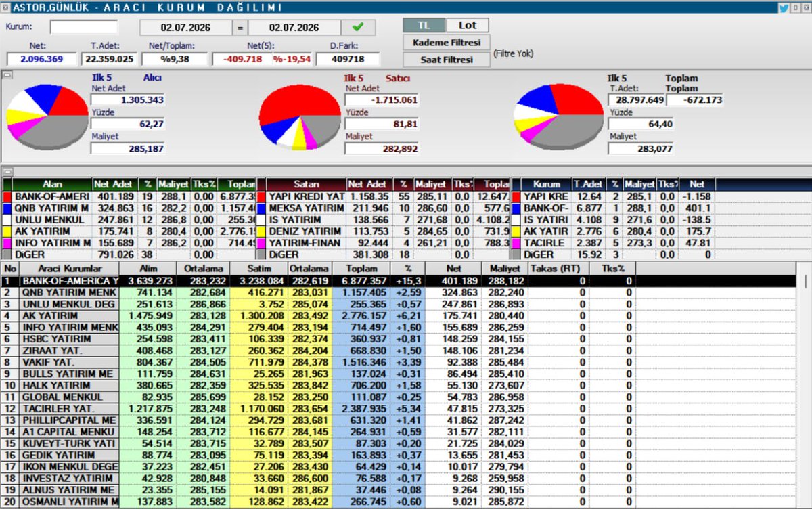
Task: Sort by the Alan column header
Action: click(52, 184)
